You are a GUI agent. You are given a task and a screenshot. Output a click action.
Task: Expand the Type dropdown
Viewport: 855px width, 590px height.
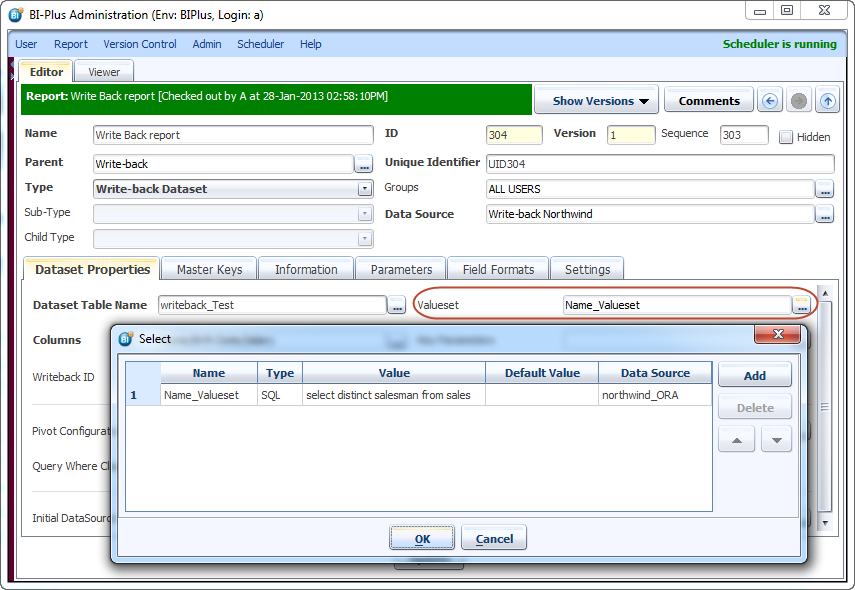pyautogui.click(x=364, y=189)
